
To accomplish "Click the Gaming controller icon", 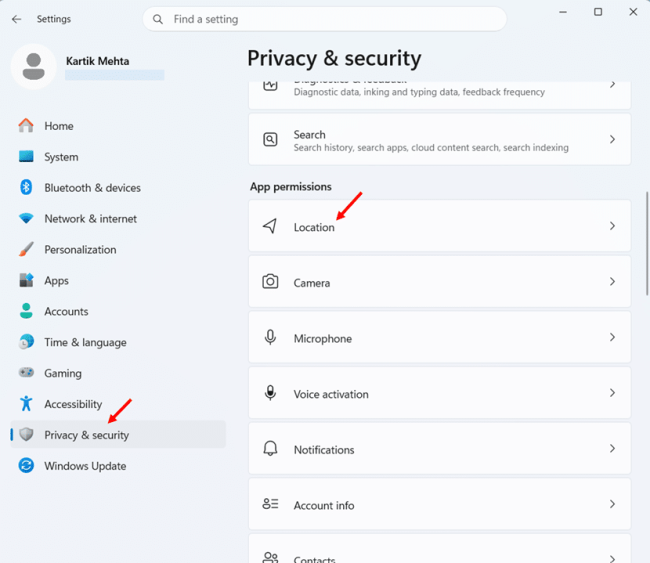I will pos(26,372).
